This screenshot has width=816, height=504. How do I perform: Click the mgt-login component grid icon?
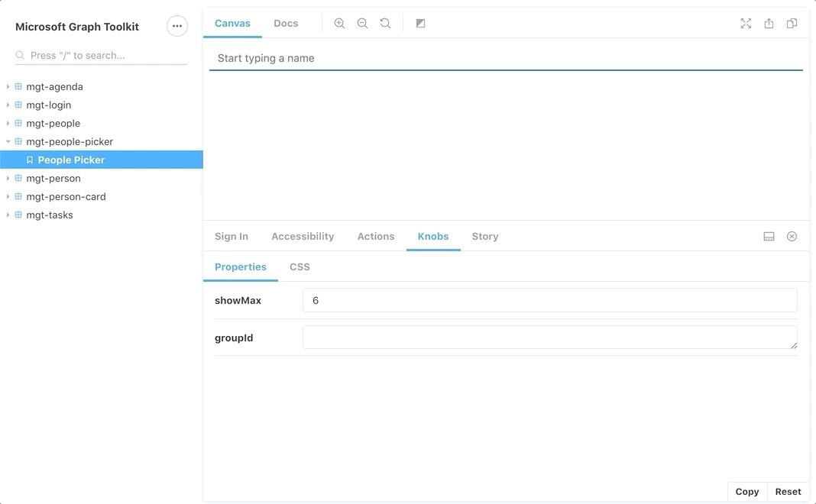pyautogui.click(x=18, y=105)
